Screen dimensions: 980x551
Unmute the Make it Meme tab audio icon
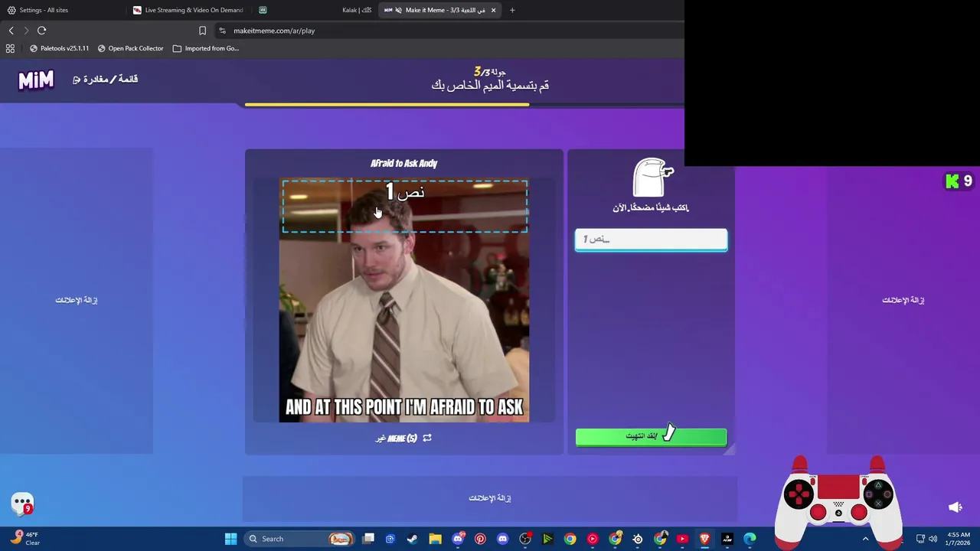[x=398, y=10]
